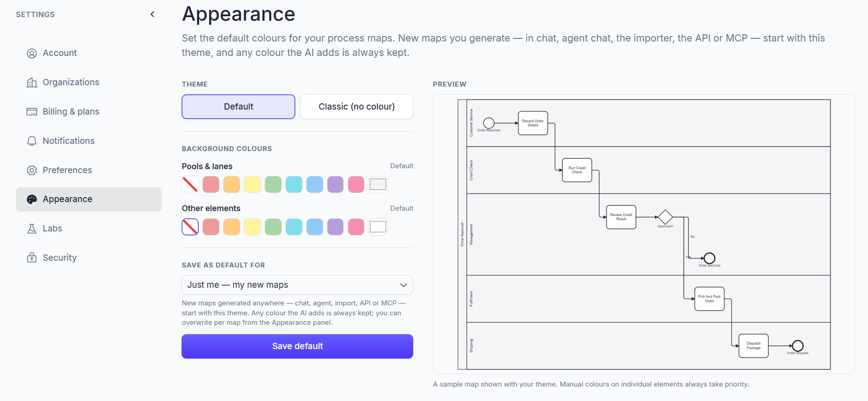
Task: Select the Default theme option
Action: click(238, 106)
